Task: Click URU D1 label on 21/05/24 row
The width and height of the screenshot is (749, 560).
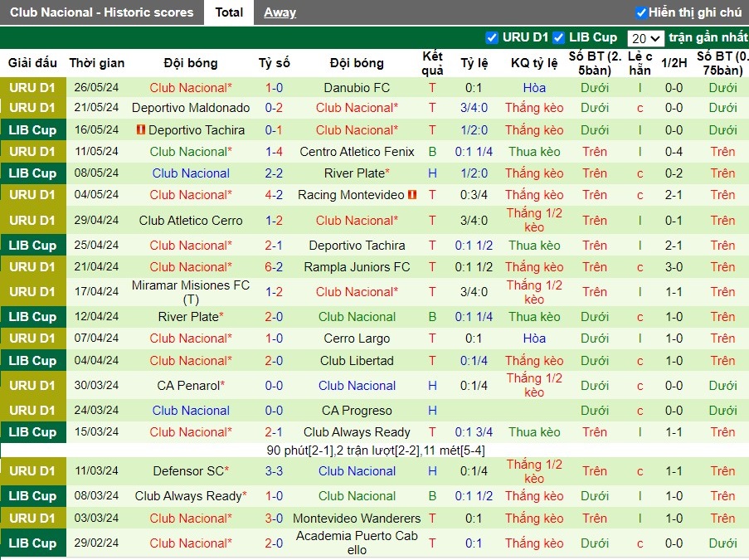Action: tap(32, 108)
